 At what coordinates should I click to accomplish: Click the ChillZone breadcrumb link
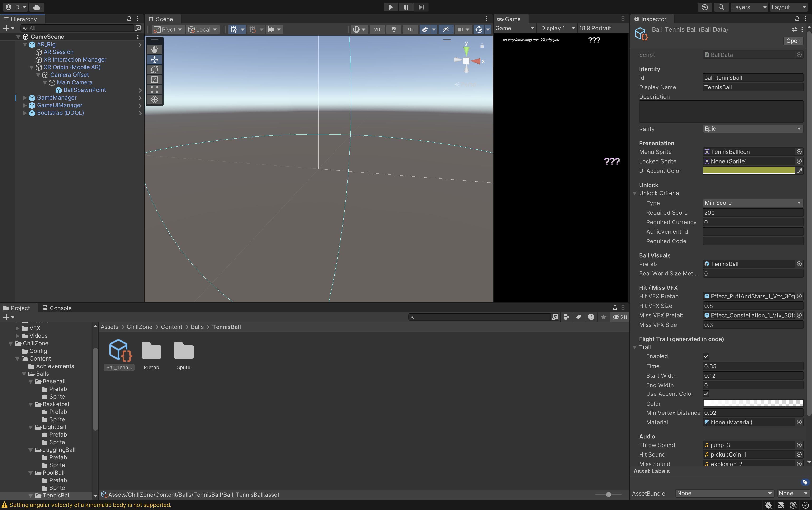coord(140,327)
